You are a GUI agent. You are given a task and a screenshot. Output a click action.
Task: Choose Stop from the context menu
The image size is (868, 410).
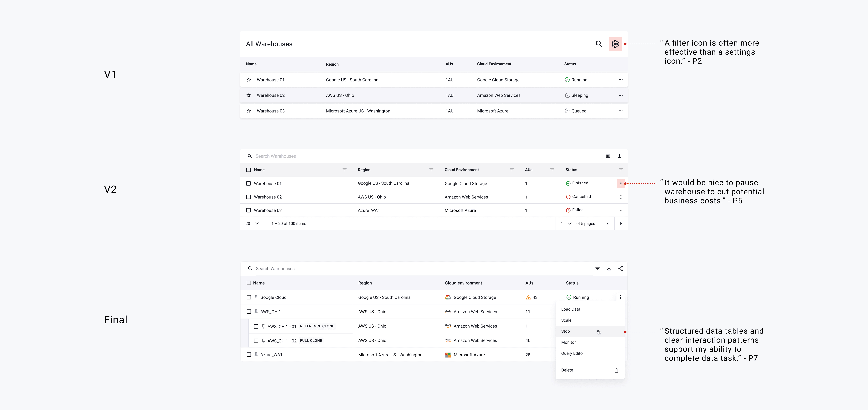click(565, 331)
